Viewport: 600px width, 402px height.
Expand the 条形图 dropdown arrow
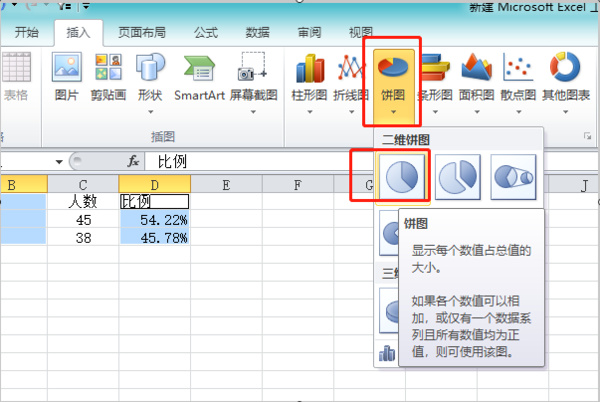(x=435, y=112)
